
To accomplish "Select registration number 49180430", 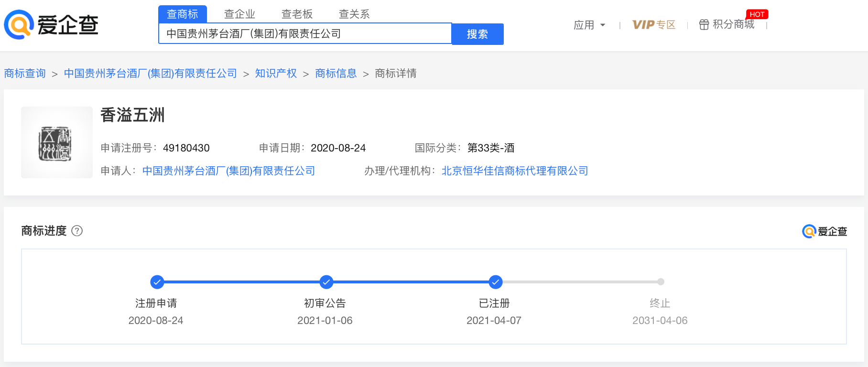I will pyautogui.click(x=186, y=148).
